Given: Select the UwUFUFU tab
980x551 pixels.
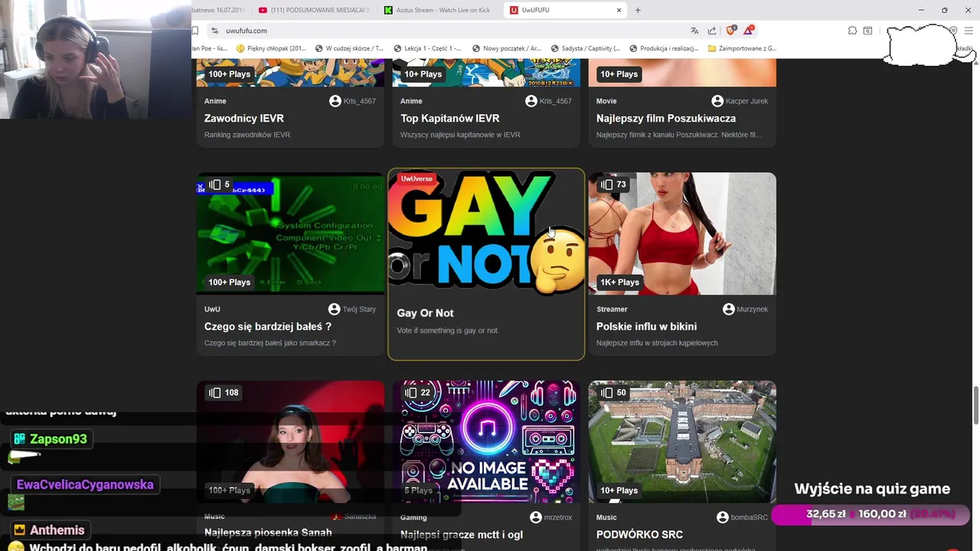Looking at the screenshot, I should coord(565,10).
